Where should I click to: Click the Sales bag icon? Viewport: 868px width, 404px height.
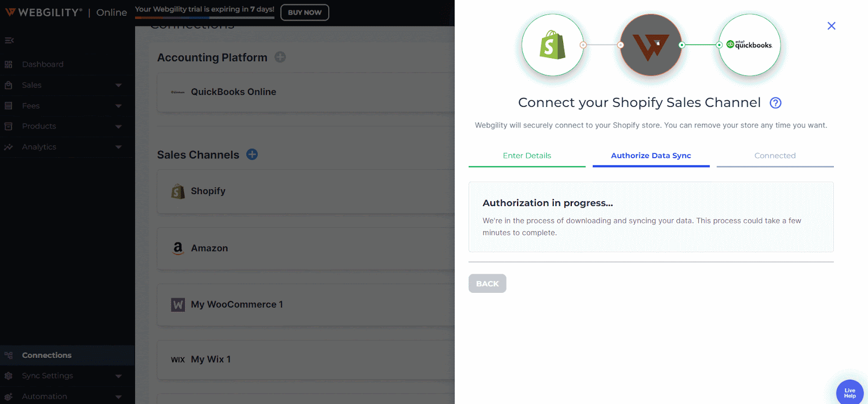click(9, 85)
